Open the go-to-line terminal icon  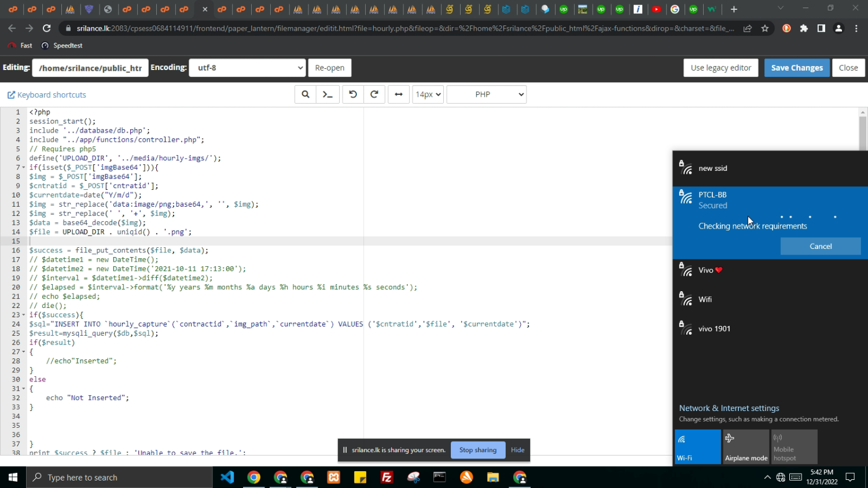(x=328, y=94)
